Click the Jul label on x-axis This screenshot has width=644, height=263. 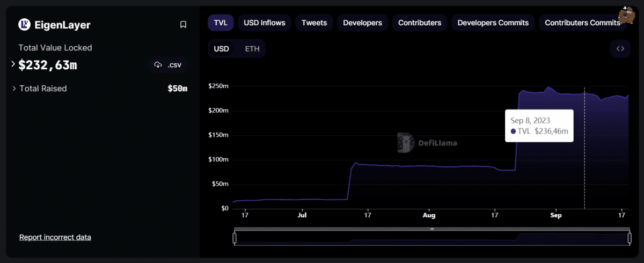(x=302, y=215)
